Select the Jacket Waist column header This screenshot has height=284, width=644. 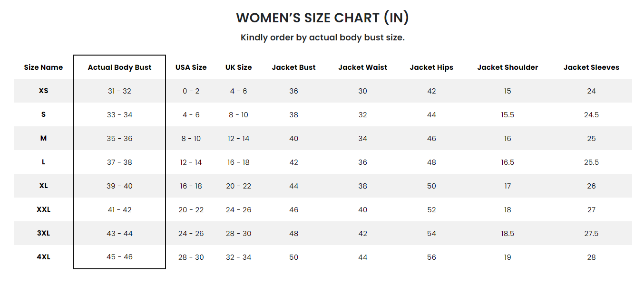[362, 67]
